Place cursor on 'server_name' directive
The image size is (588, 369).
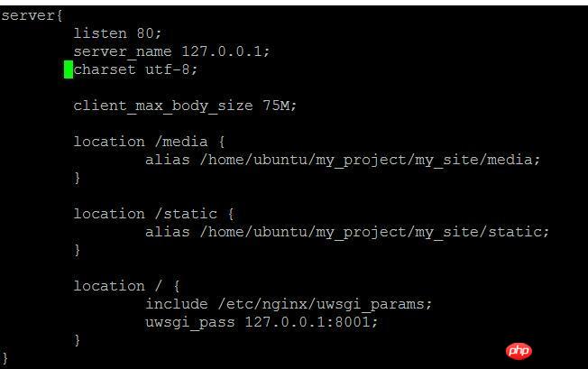coord(123,51)
